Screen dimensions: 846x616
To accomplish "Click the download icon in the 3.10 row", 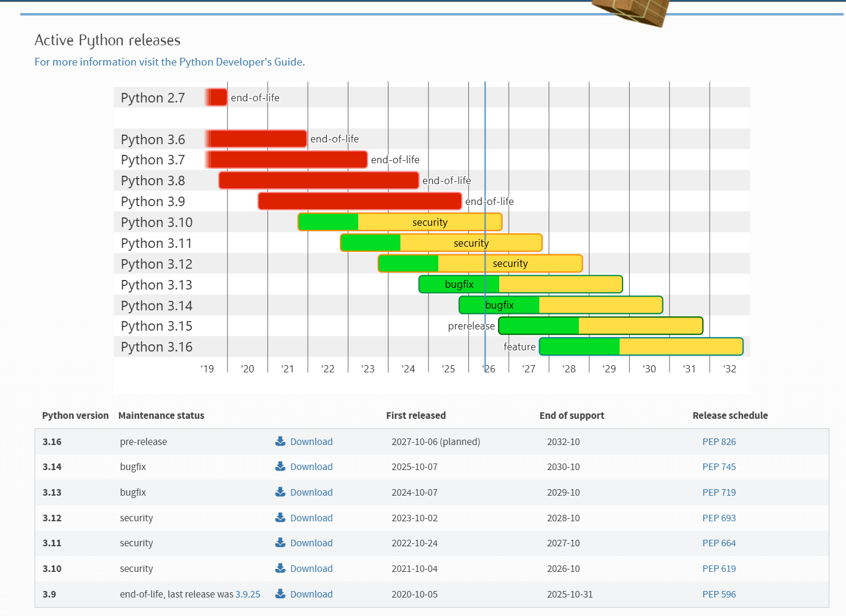I will 280,568.
